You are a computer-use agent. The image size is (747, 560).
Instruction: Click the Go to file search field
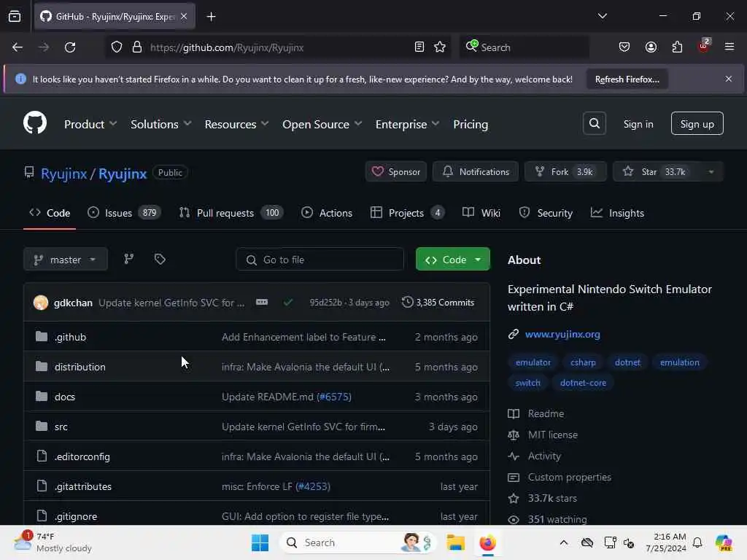tap(320, 259)
